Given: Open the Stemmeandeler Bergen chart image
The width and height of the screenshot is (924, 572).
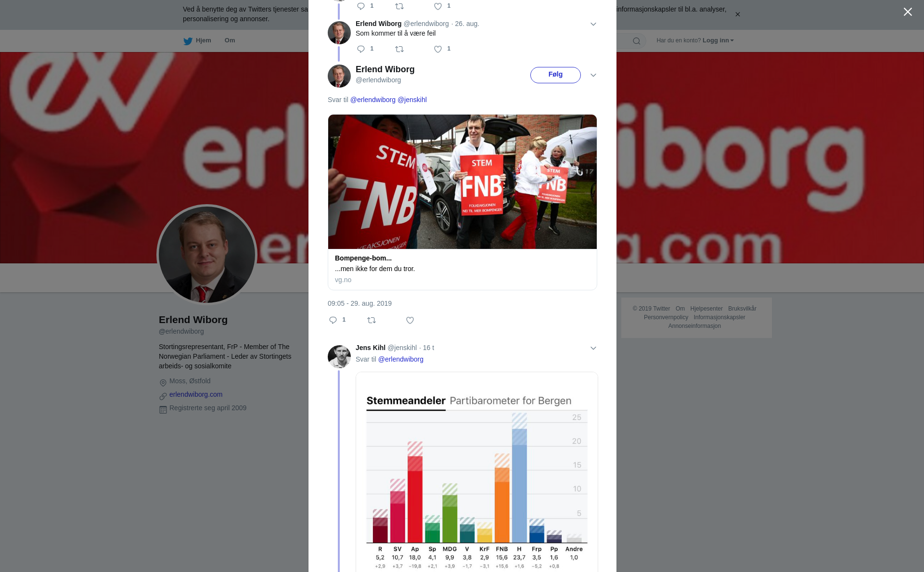Looking at the screenshot, I should (x=477, y=472).
